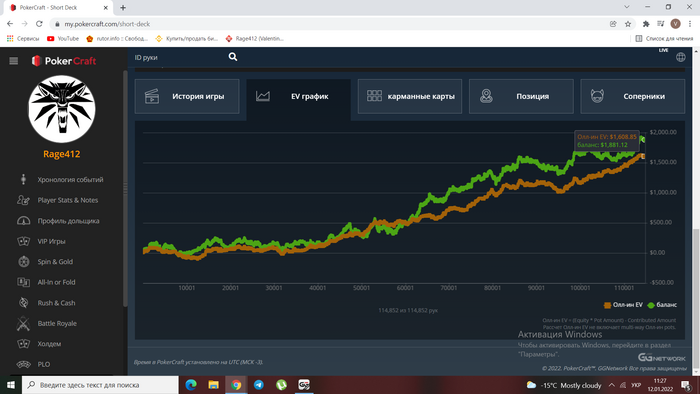Click the Rage412 username
The width and height of the screenshot is (700, 394).
(62, 154)
